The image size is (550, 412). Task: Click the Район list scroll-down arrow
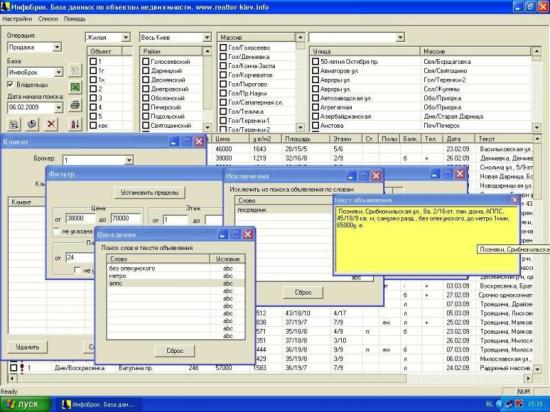pos(207,127)
